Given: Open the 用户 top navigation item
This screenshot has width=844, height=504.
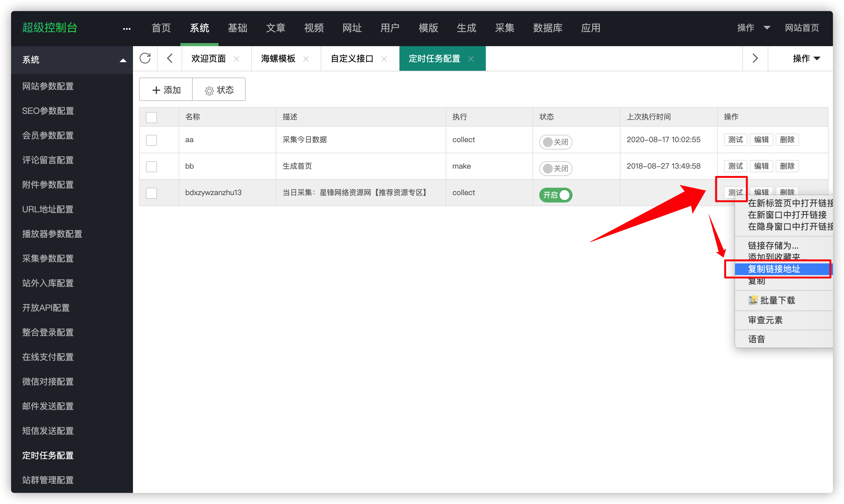Looking at the screenshot, I should [x=390, y=28].
